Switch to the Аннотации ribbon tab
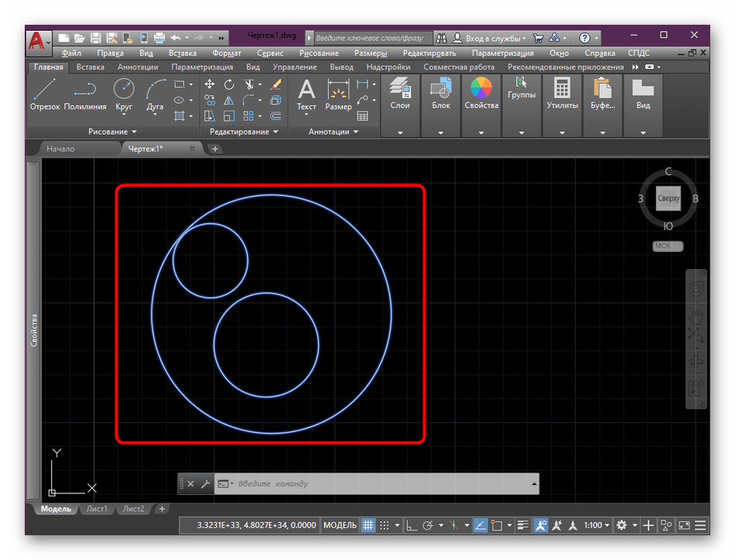This screenshot has width=735, height=560. 138,67
